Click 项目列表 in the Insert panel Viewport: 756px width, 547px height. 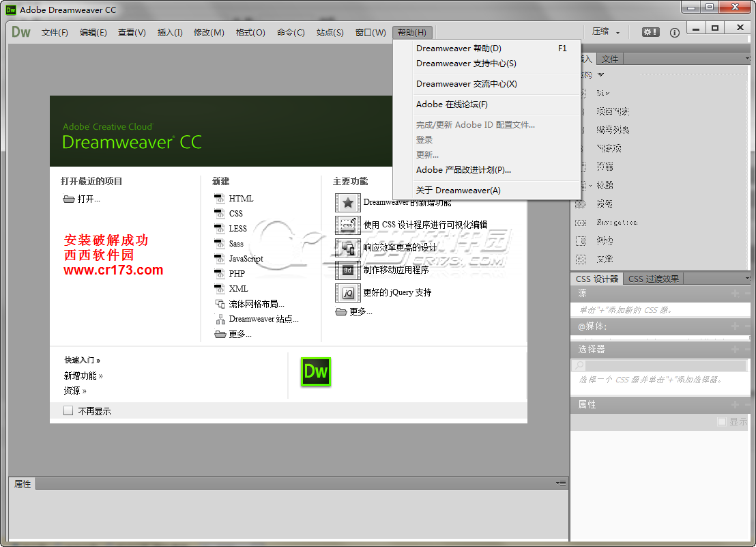613,111
